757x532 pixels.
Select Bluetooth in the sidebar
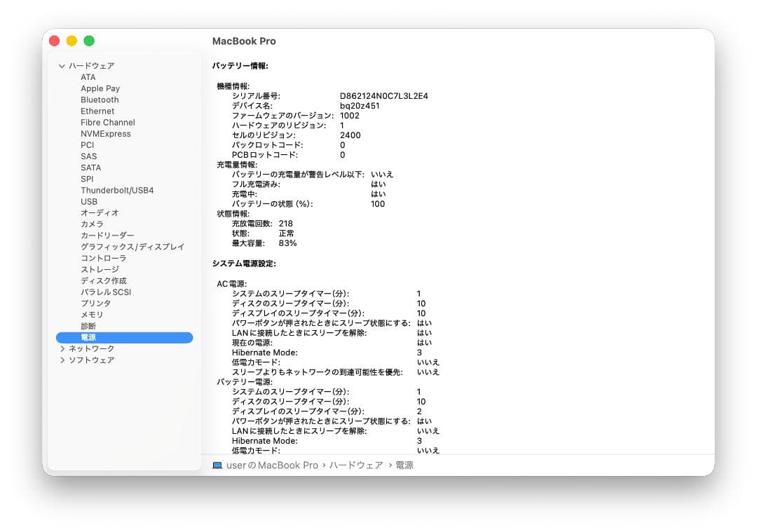pos(99,100)
